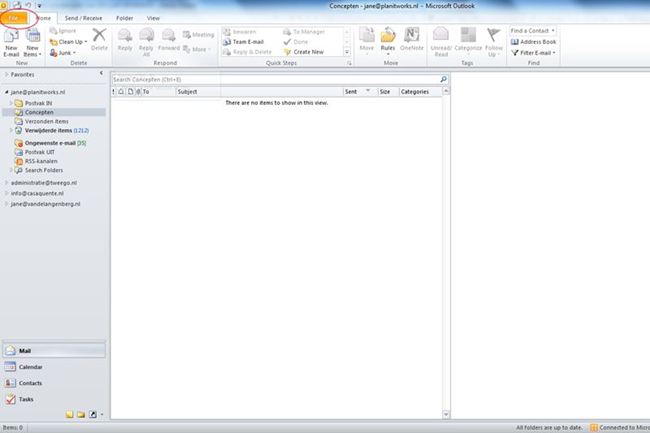Open the Quick Steps dialog launcher
650x433 pixels.
(x=349, y=63)
